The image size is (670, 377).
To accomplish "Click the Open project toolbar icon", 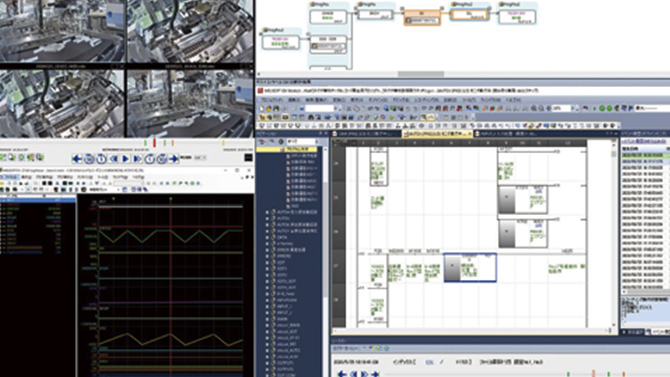I will [x=269, y=109].
